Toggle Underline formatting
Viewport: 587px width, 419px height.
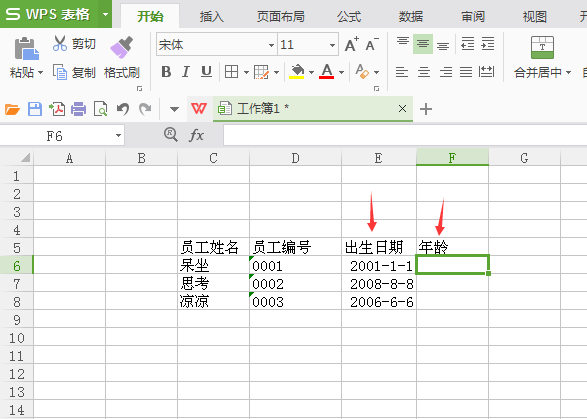coord(206,71)
